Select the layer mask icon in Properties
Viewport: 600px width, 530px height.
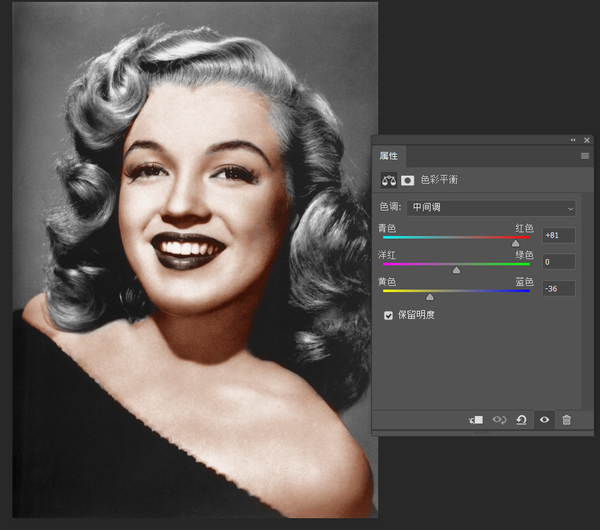[x=407, y=180]
